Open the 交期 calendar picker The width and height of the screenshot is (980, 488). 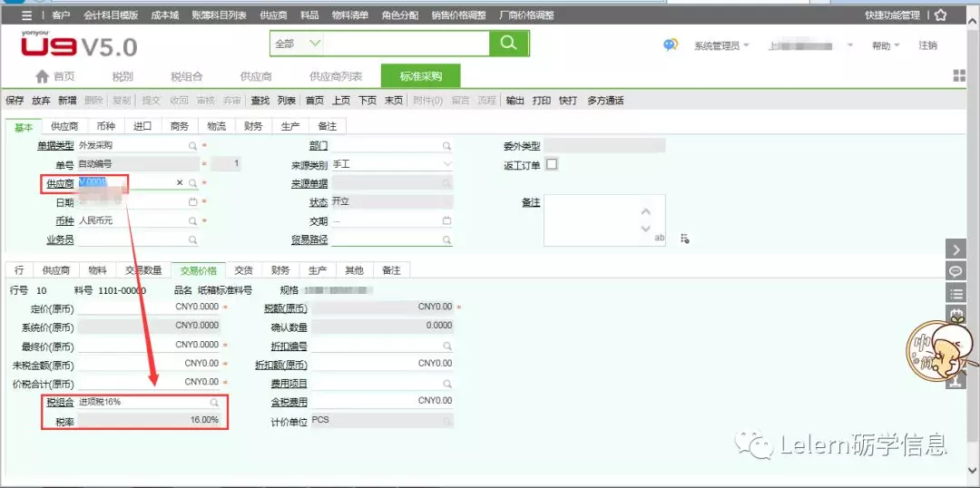click(x=446, y=220)
